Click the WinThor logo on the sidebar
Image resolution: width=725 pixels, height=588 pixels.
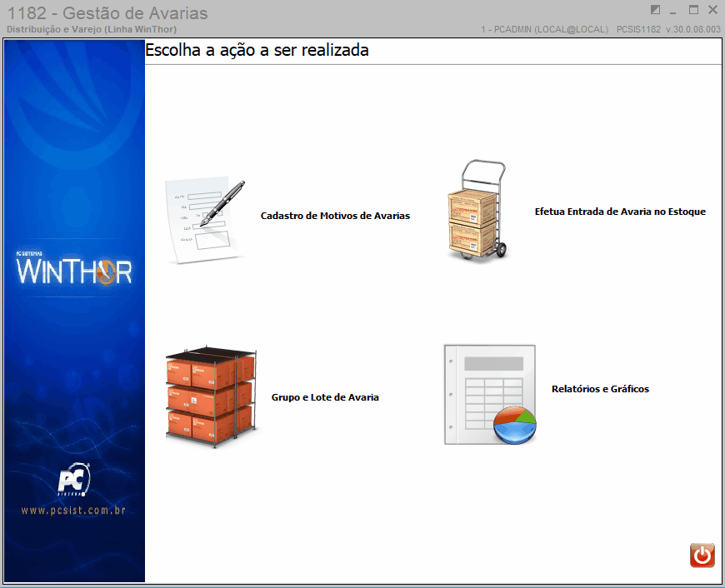(74, 270)
